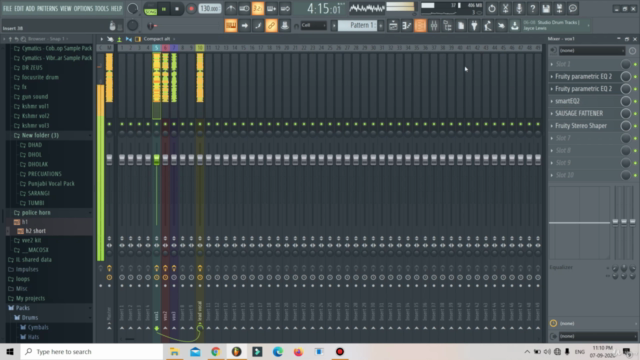This screenshot has width=640, height=360.
Task: Adjust the SAUSAGE FATTENER mix level knob
Action: pyautogui.click(x=625, y=113)
